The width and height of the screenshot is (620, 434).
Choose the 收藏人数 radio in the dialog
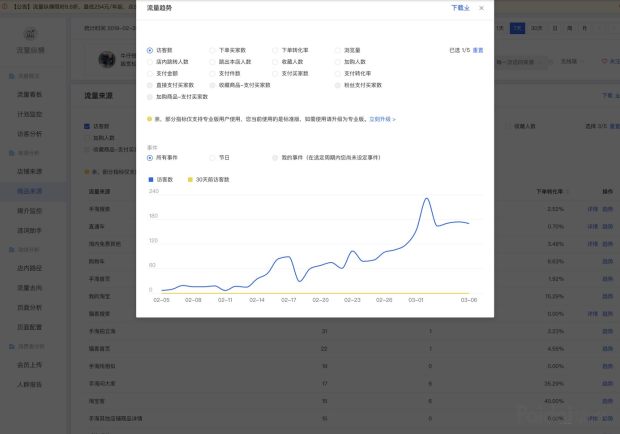pyautogui.click(x=275, y=62)
